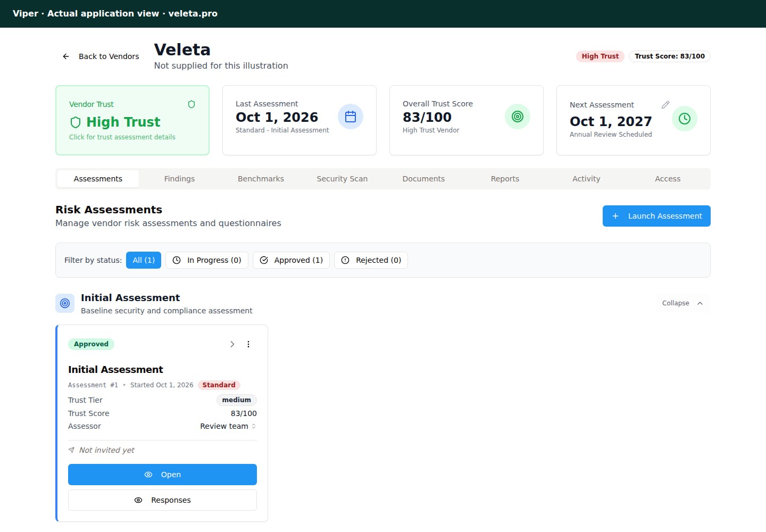
Task: Select the All status filter
Action: click(x=144, y=260)
